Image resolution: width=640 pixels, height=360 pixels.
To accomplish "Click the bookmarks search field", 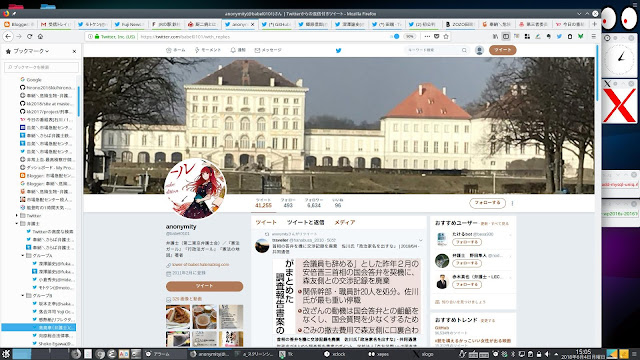I will 41,67.
